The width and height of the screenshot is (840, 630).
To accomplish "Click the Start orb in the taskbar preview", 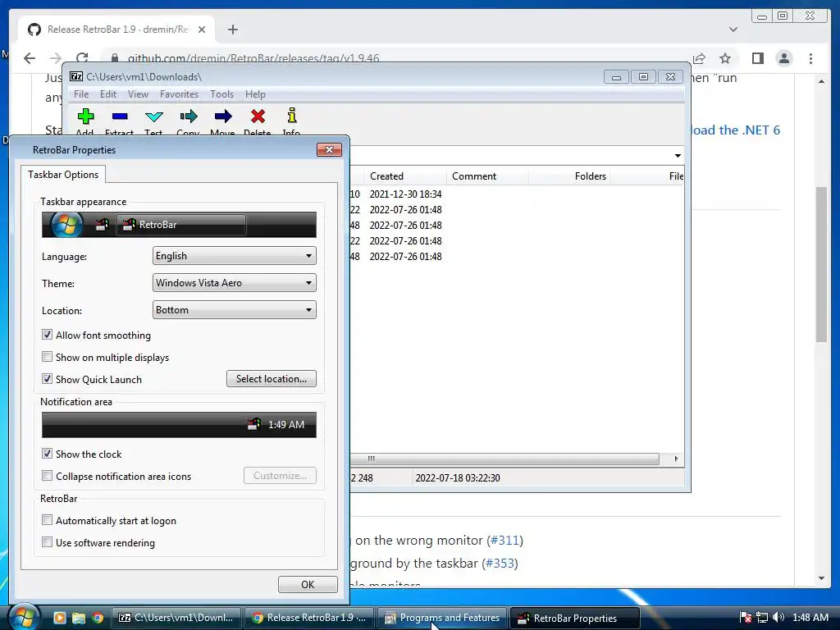I will tap(66, 225).
